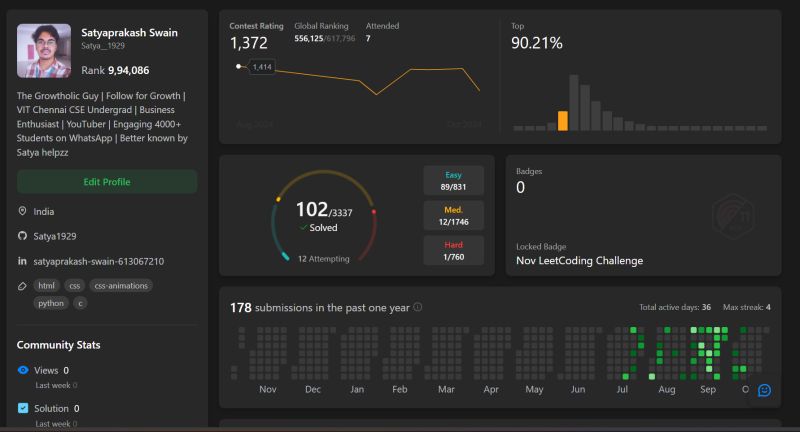Click the 1,414 rating point on chart
This screenshot has width=800, height=432.
(239, 66)
